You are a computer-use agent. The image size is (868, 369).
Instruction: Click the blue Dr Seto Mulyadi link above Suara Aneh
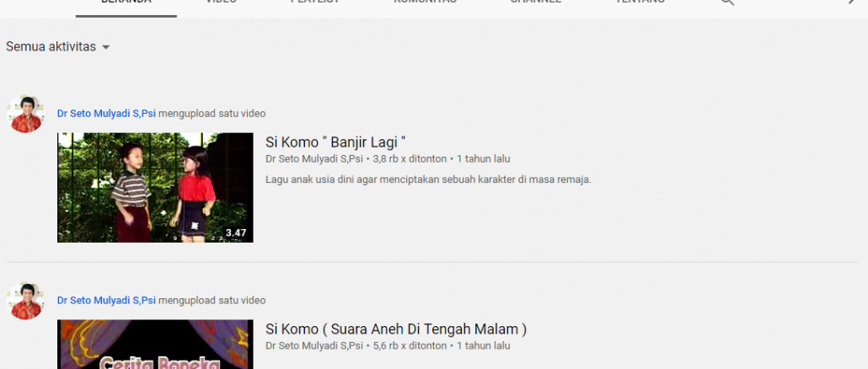click(x=106, y=301)
